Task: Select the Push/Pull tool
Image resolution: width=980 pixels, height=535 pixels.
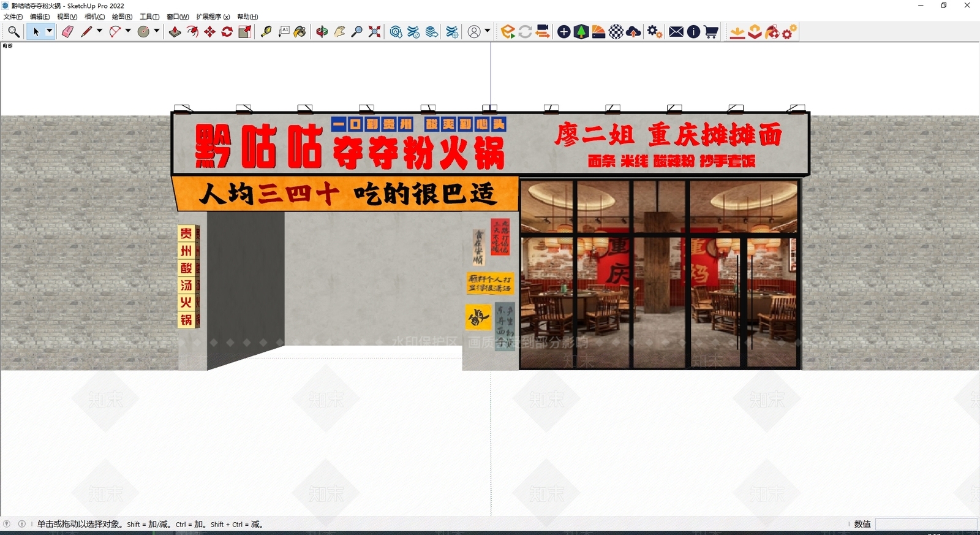Action: [x=175, y=32]
